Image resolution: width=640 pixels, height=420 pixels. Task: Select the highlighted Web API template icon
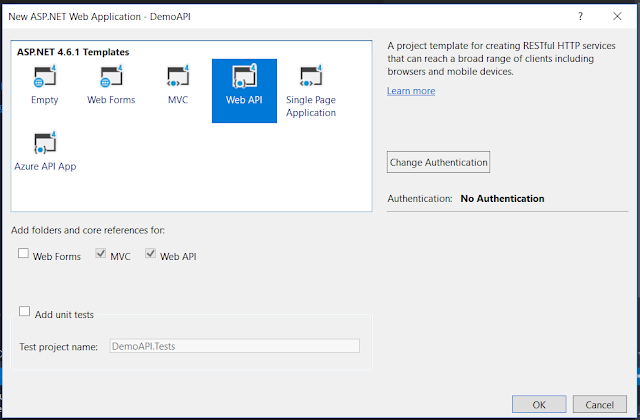point(244,76)
